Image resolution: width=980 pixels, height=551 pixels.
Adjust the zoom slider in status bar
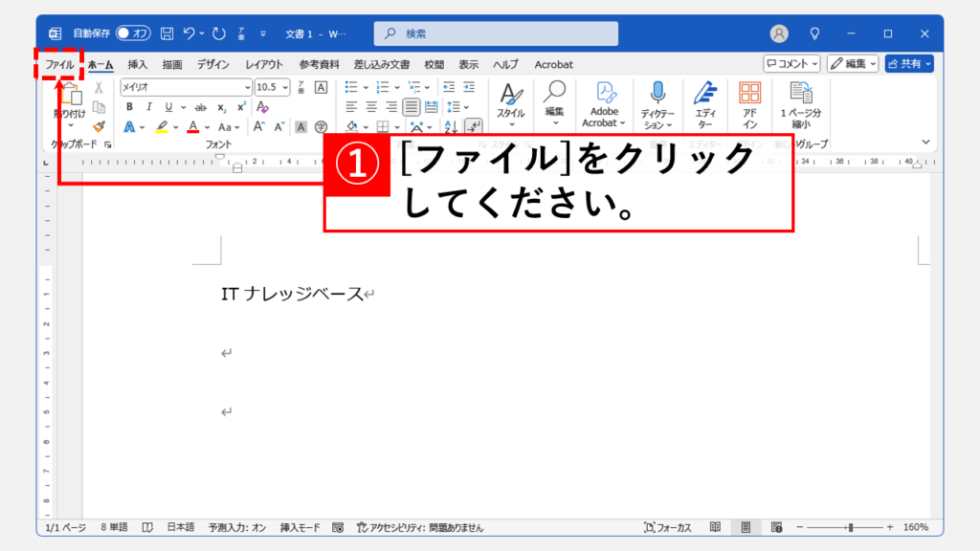pos(849,527)
